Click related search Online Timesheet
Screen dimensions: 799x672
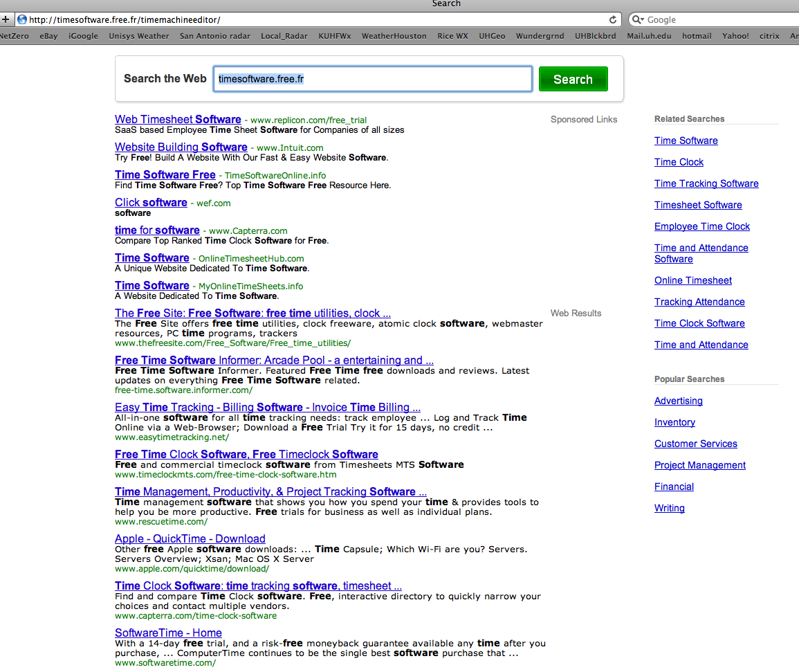(693, 280)
